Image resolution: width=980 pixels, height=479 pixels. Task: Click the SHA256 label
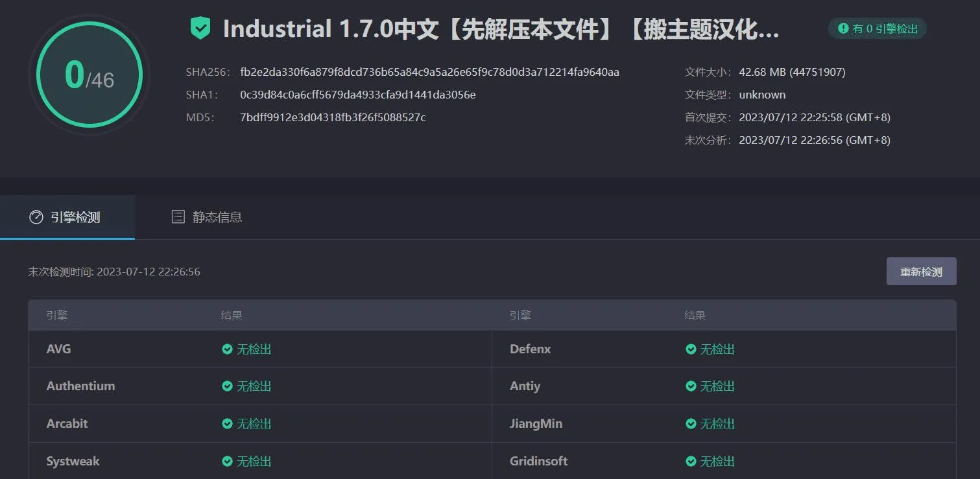[208, 72]
